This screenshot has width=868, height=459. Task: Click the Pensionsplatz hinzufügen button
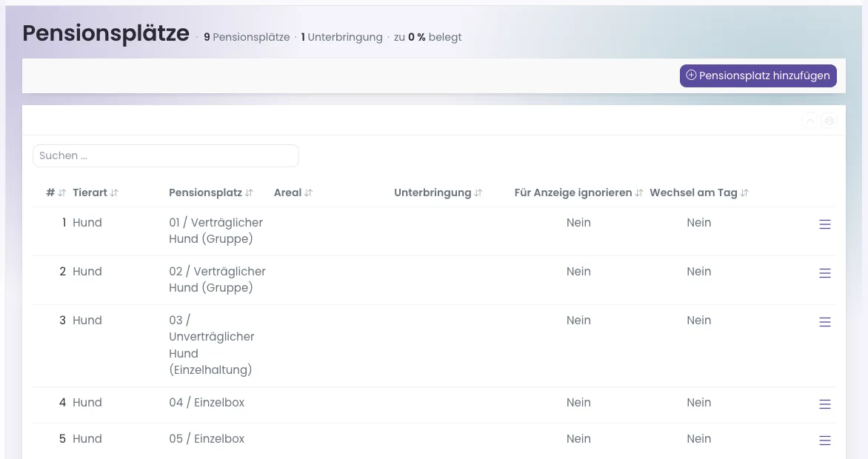758,76
